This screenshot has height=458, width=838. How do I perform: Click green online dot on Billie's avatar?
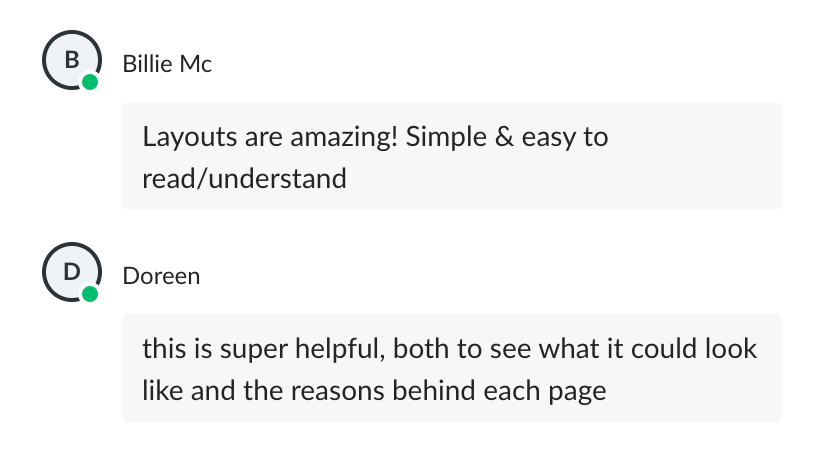90,82
